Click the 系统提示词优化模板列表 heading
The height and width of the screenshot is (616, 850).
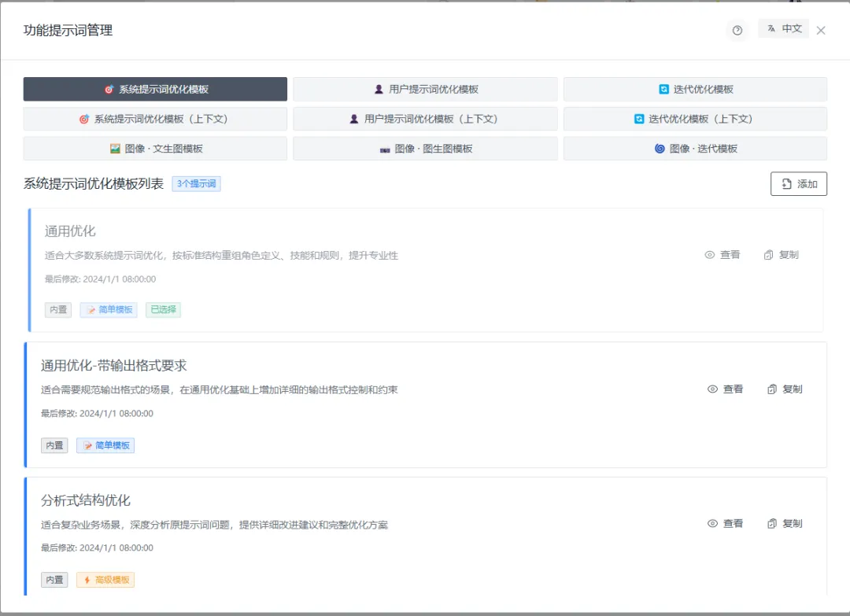coord(93,183)
